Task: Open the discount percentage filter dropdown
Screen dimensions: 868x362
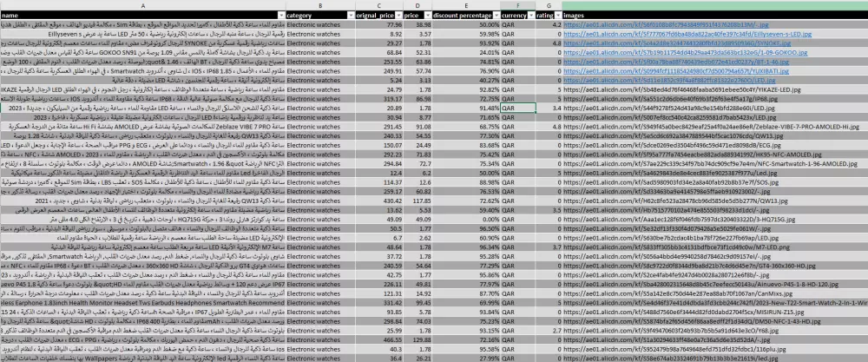Action: pos(496,16)
